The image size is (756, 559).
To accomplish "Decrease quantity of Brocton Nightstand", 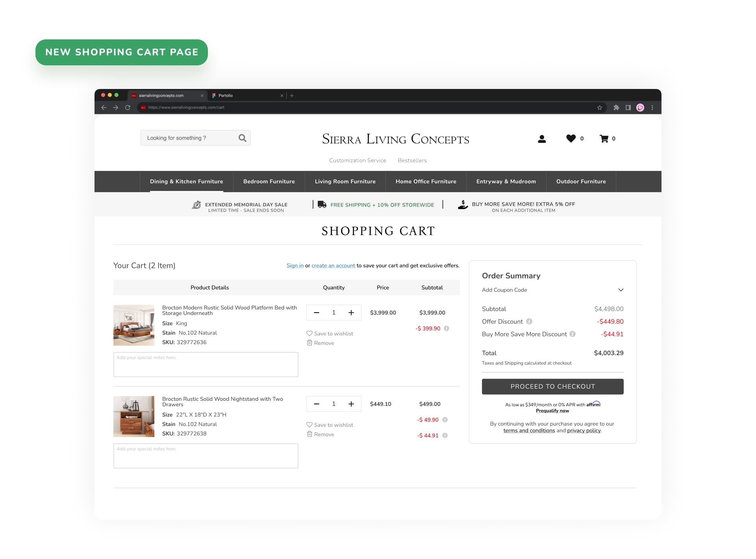I will coord(317,404).
